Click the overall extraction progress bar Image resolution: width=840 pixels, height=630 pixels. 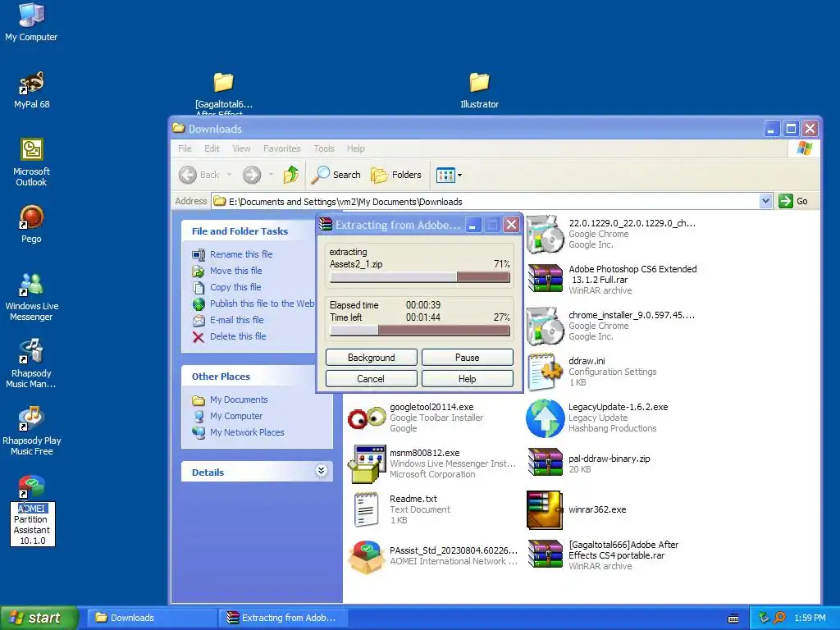420,330
